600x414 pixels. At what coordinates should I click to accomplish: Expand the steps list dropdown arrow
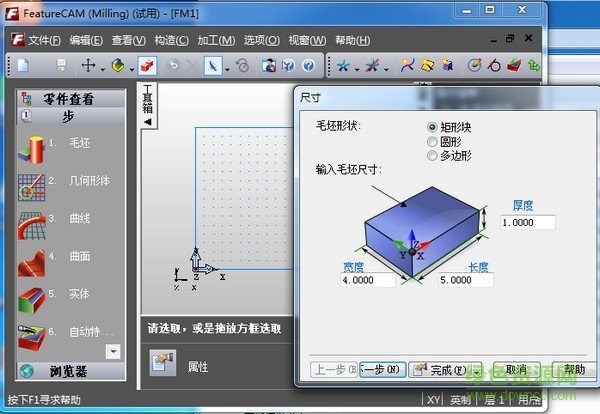pyautogui.click(x=113, y=351)
